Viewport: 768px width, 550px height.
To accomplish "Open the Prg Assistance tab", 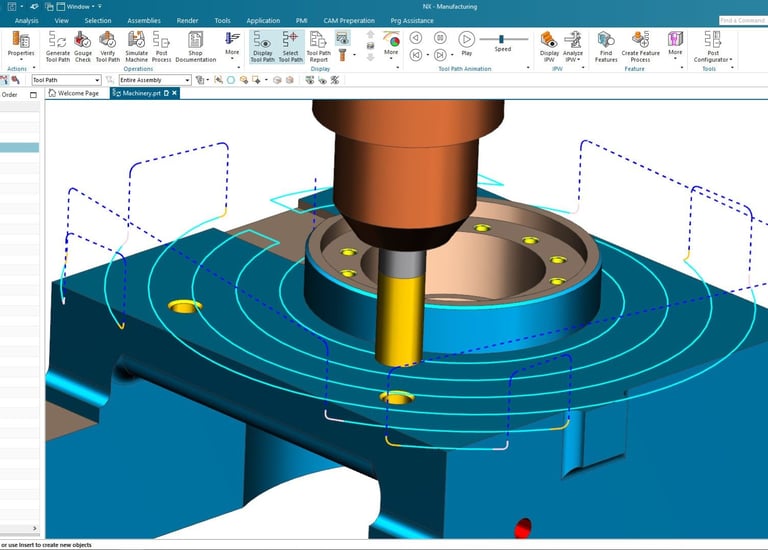I will click(x=412, y=21).
